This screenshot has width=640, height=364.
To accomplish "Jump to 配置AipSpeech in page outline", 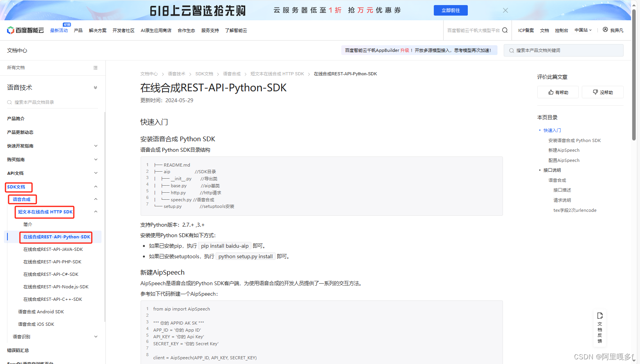I will coord(564,160).
